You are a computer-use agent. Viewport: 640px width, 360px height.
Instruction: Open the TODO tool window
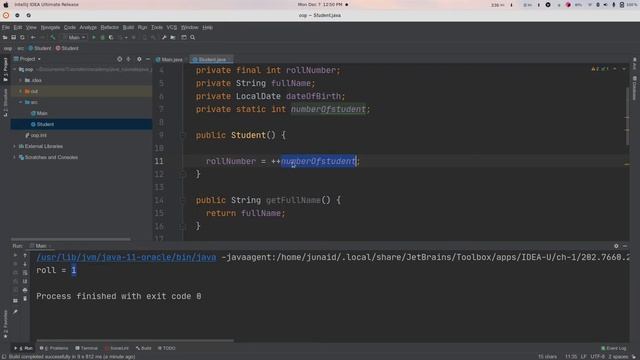coord(167,348)
